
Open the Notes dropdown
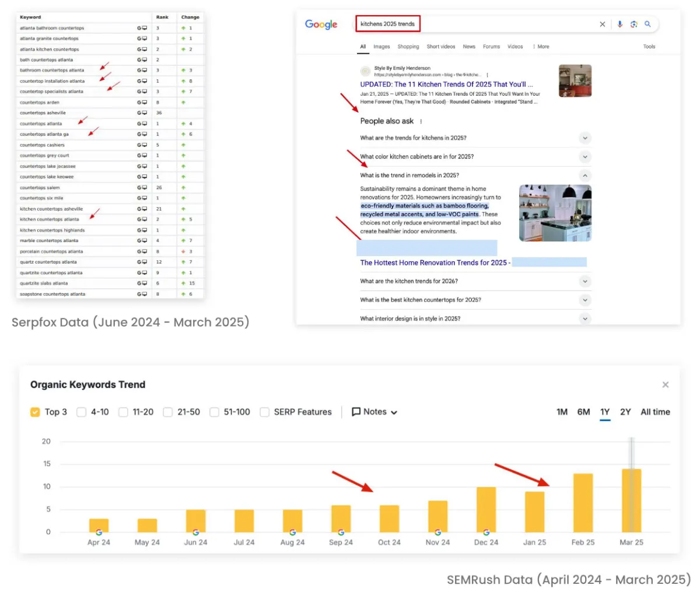pos(374,412)
